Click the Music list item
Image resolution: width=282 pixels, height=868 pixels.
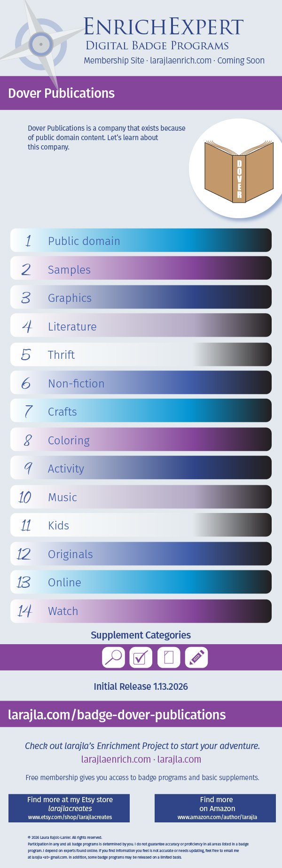(141, 497)
